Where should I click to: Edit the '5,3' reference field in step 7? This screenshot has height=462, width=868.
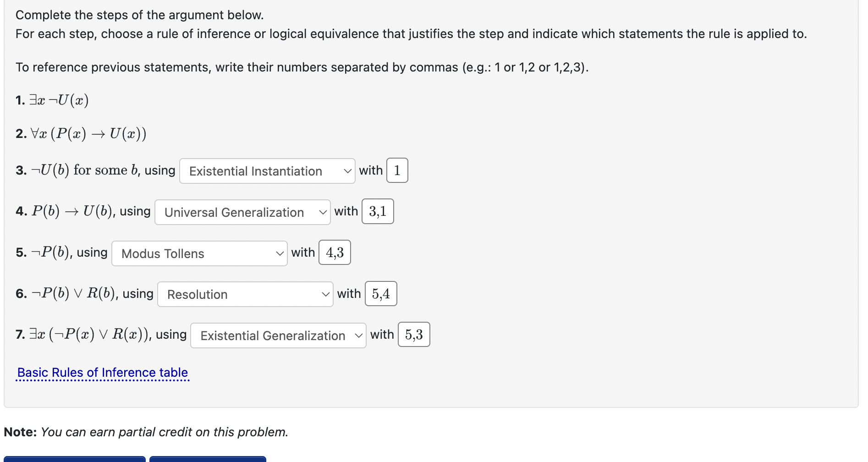click(413, 334)
